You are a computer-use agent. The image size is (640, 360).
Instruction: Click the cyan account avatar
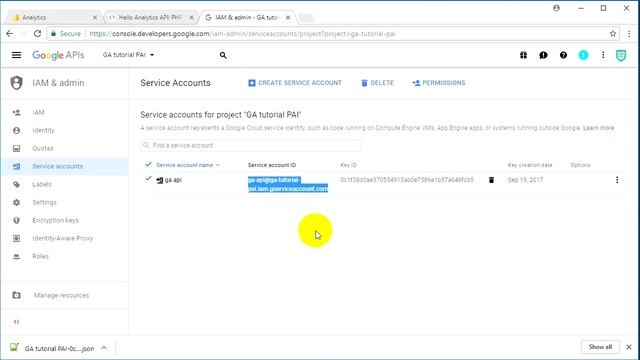(583, 55)
